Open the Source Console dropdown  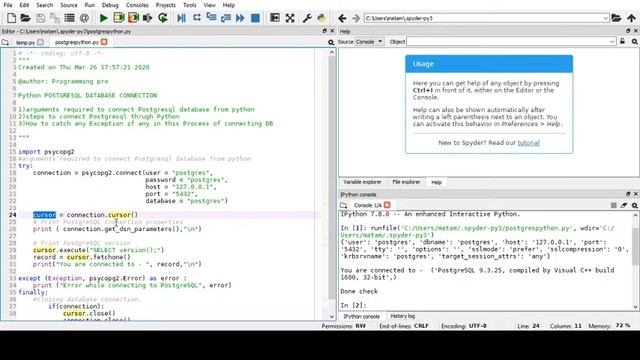[370, 42]
